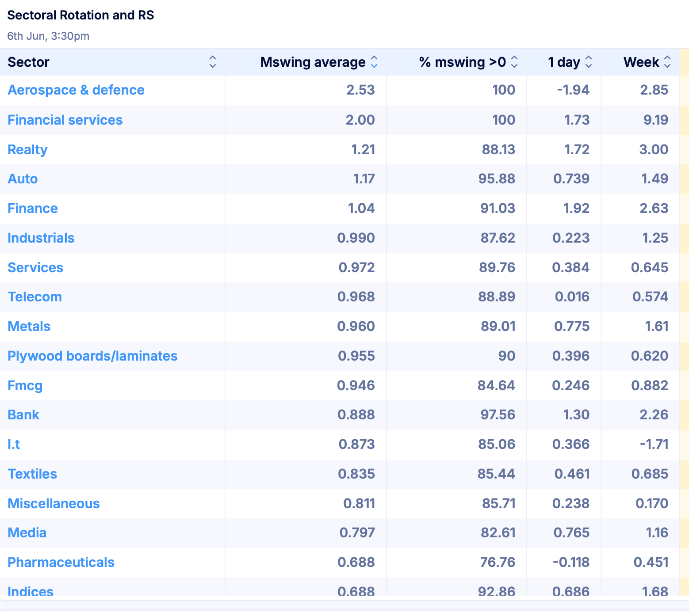Select Media 1 day value 0.765

pos(571,533)
